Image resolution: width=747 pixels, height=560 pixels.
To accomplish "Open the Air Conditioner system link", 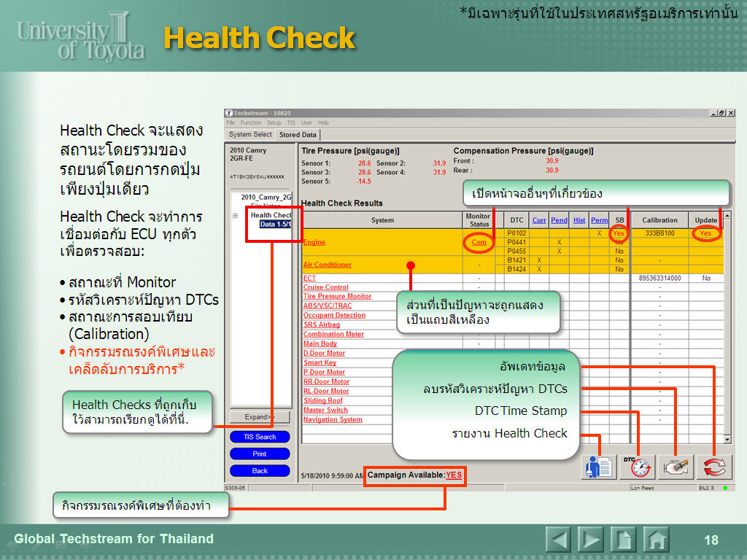I will click(328, 265).
